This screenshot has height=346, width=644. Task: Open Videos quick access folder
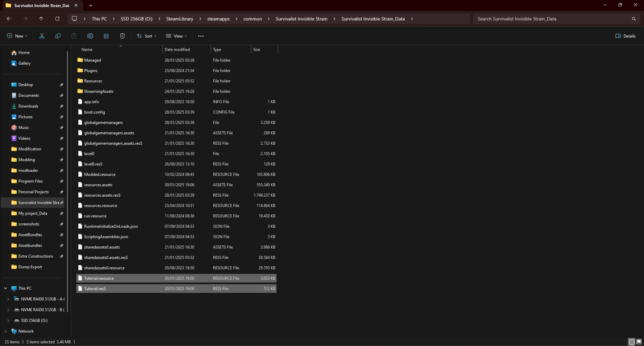(x=21, y=138)
